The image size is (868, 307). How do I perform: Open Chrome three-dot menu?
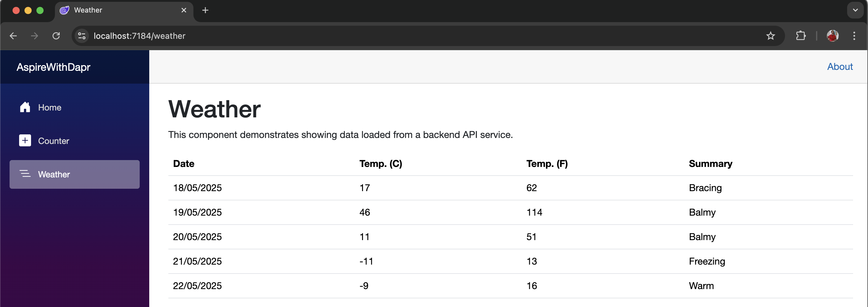(854, 36)
